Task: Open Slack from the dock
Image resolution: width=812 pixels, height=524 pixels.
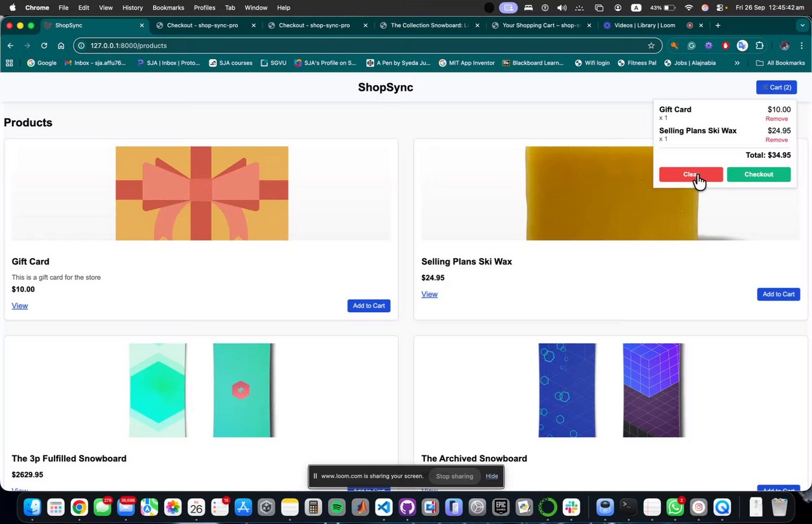Action: coord(572,507)
